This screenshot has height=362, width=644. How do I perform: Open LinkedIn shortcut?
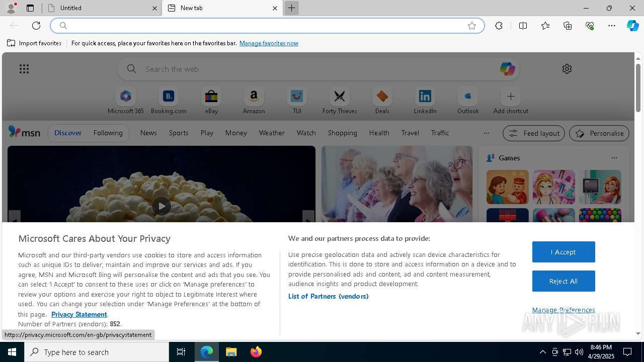click(x=425, y=101)
